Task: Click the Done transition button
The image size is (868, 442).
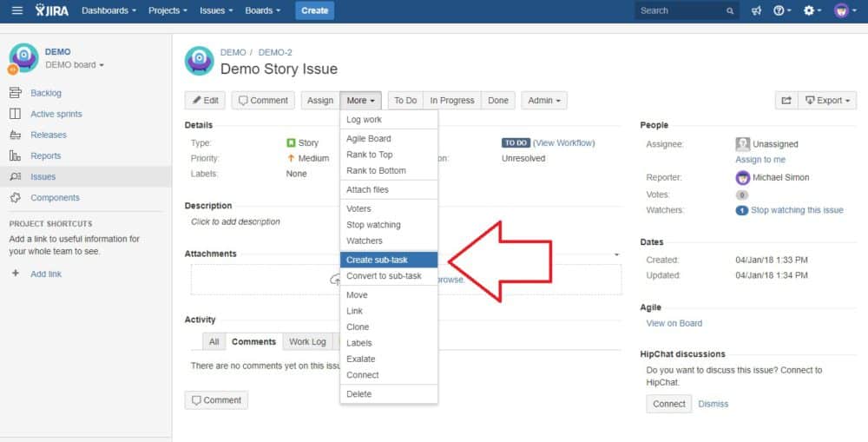Action: click(x=498, y=100)
